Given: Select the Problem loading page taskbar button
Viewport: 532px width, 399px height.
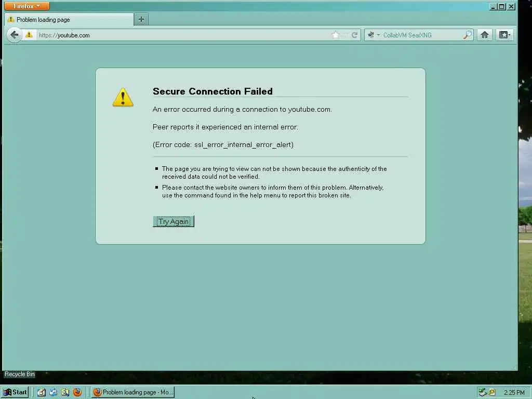Looking at the screenshot, I should click(x=132, y=392).
